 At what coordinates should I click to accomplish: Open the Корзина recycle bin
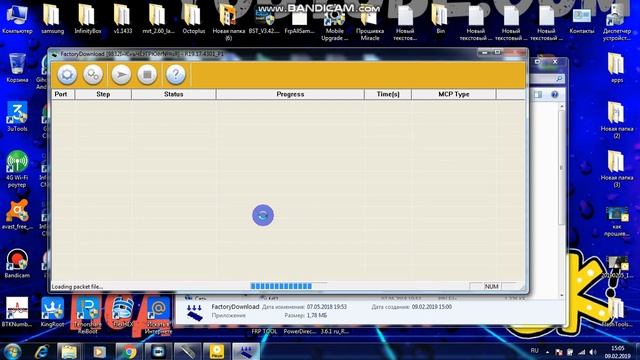(17, 68)
